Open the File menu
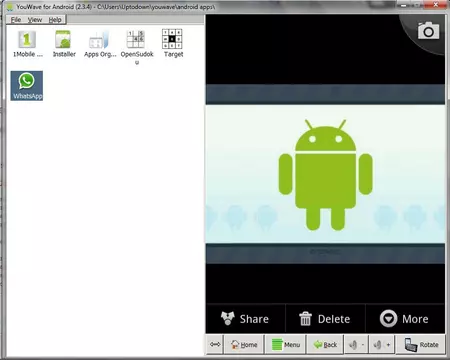Viewport: 450px width, 360px height. pos(16,20)
